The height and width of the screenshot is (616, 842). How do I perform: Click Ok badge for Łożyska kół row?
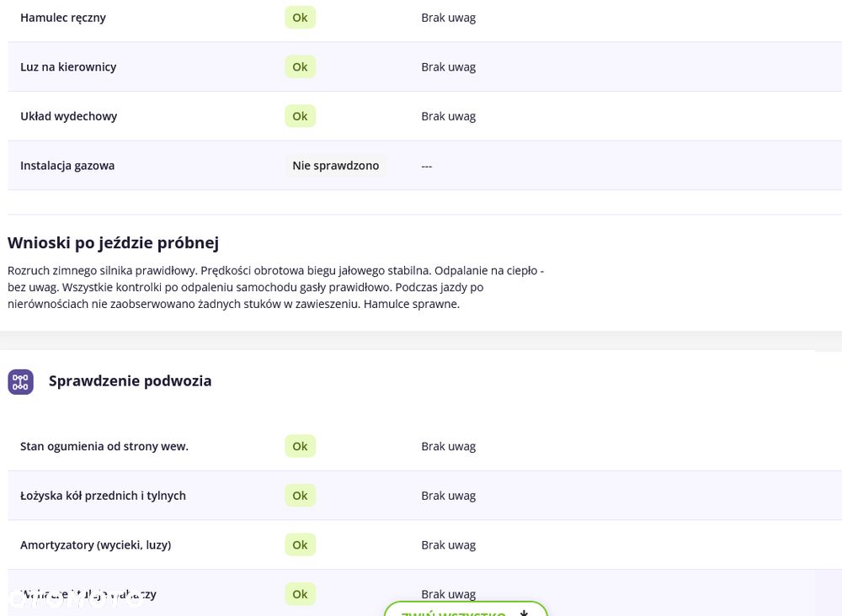click(x=300, y=496)
